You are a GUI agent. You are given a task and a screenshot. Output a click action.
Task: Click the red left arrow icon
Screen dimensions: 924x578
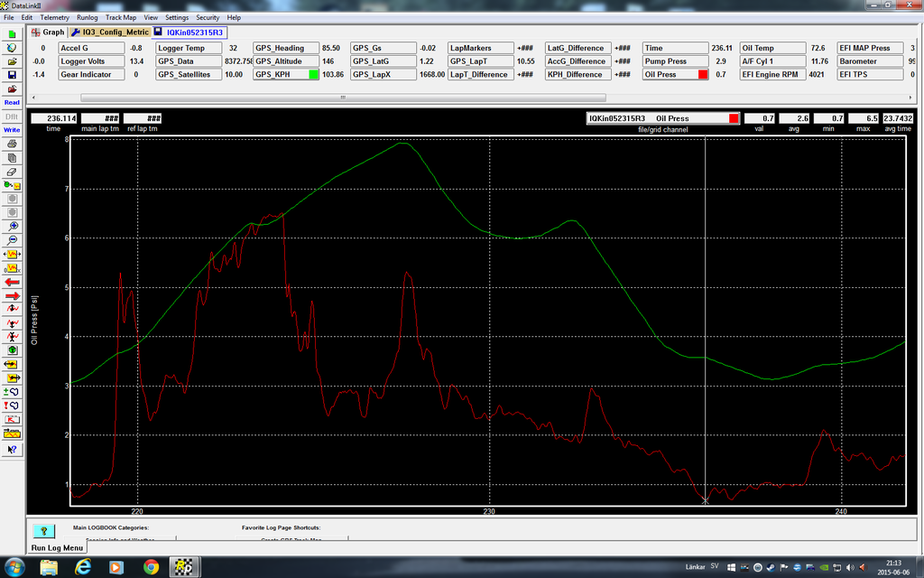coord(12,282)
